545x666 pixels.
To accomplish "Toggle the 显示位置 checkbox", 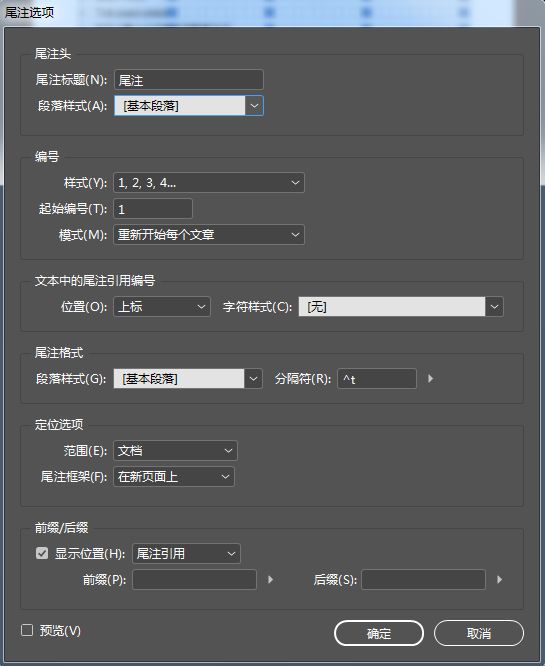I will [42, 553].
